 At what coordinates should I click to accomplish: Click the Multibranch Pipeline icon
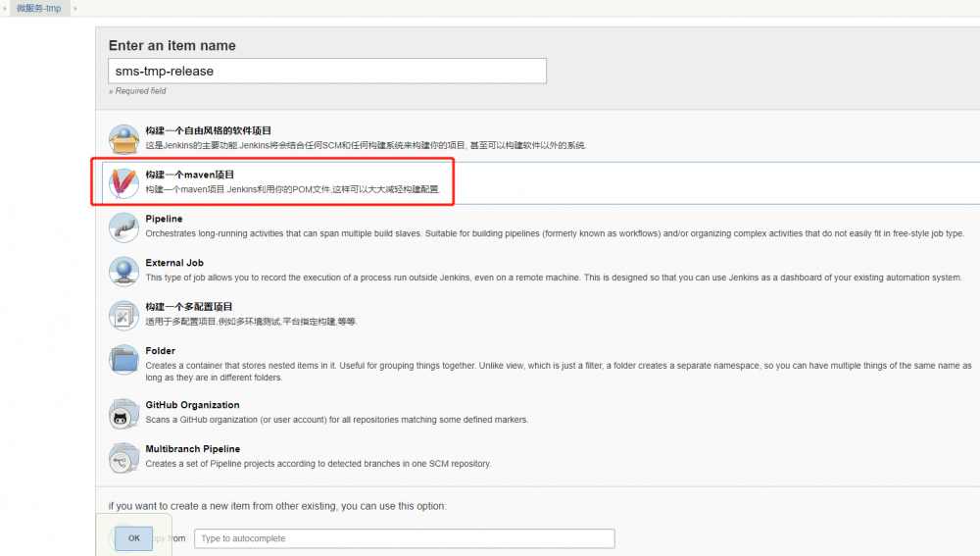(x=123, y=457)
